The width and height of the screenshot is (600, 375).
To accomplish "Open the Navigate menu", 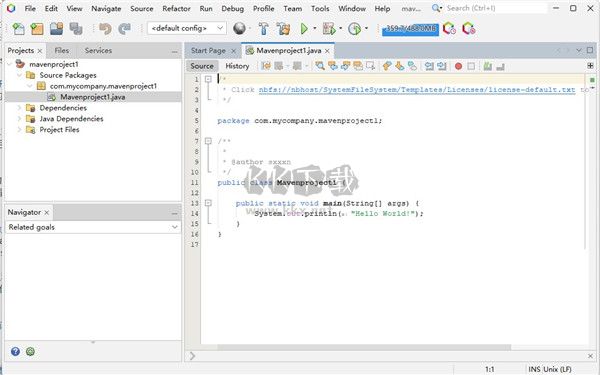I will click(x=106, y=8).
